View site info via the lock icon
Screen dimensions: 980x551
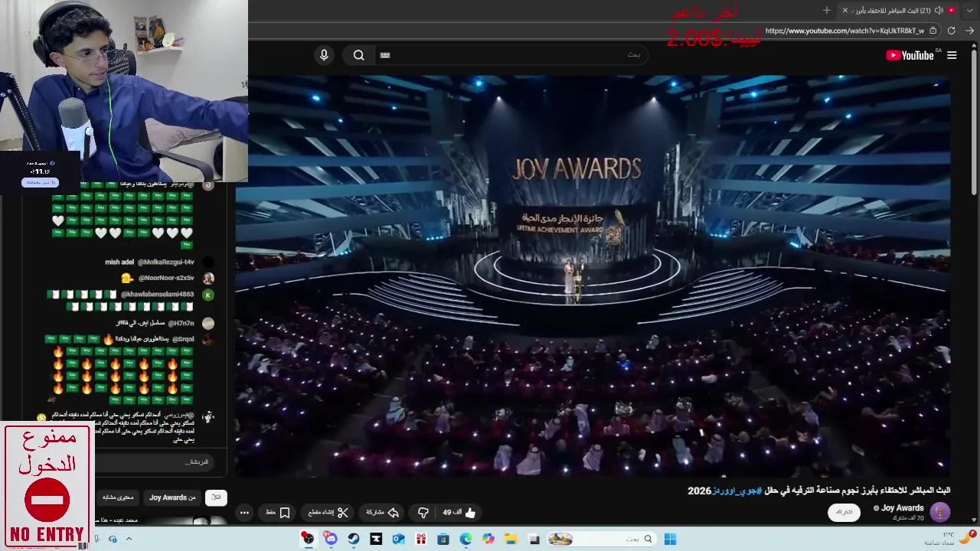coord(933,31)
